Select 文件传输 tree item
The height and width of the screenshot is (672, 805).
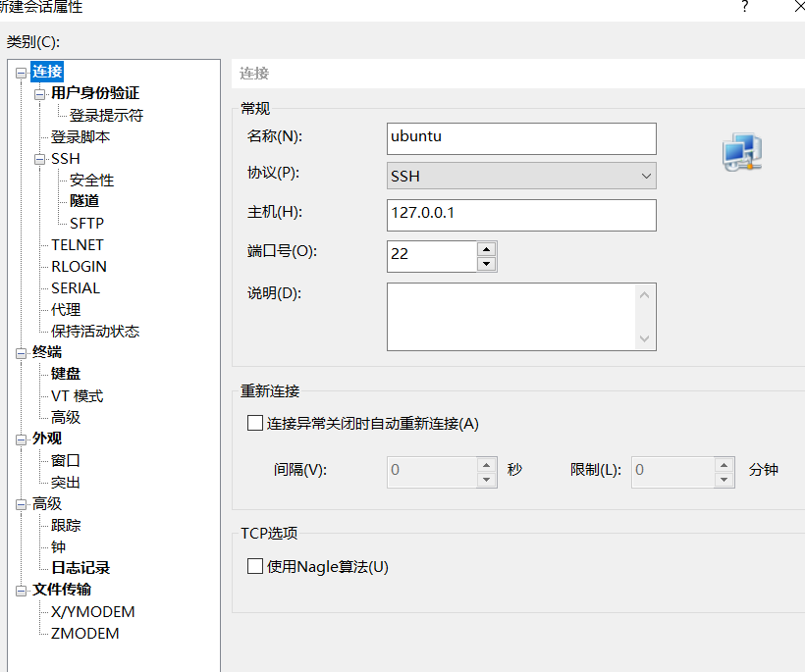[x=62, y=590]
